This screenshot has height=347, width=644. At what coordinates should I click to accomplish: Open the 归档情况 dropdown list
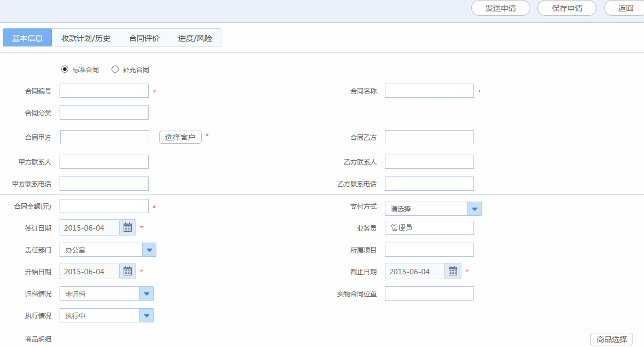pos(146,293)
